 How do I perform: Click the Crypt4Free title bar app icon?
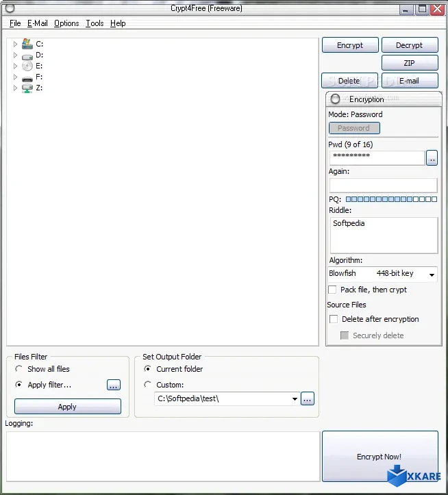click(10, 8)
